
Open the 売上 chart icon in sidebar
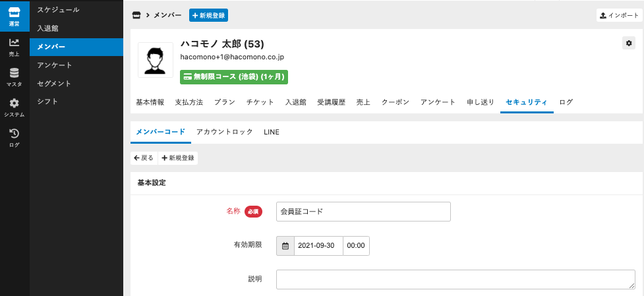(15, 47)
